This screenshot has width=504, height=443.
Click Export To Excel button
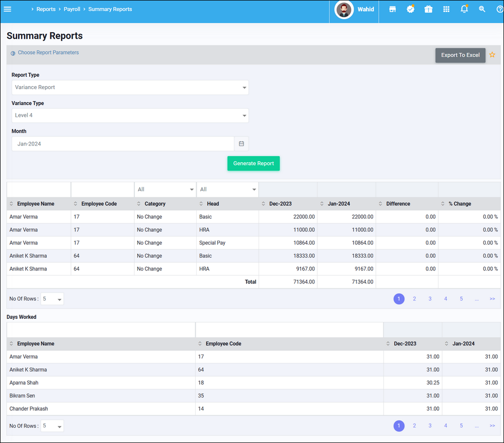(460, 55)
